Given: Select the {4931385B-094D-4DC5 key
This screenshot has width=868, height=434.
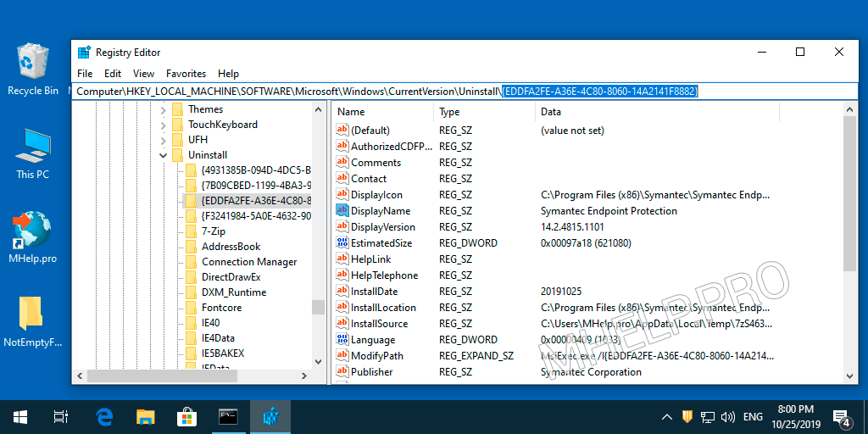Looking at the screenshot, I should coord(256,170).
